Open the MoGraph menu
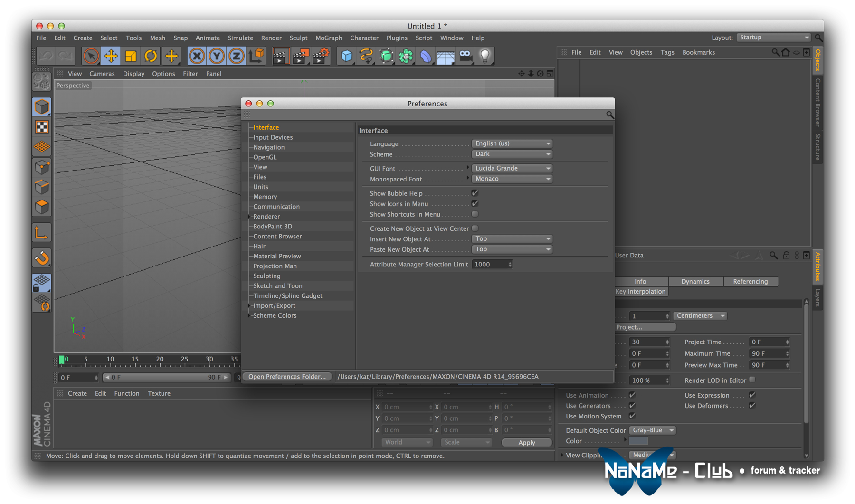This screenshot has width=855, height=504. point(329,38)
